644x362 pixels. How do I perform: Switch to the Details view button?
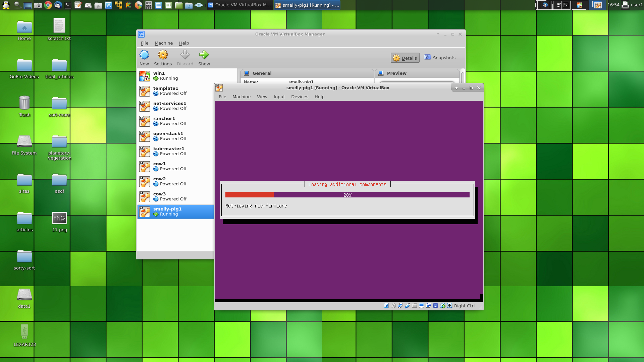pyautogui.click(x=405, y=58)
